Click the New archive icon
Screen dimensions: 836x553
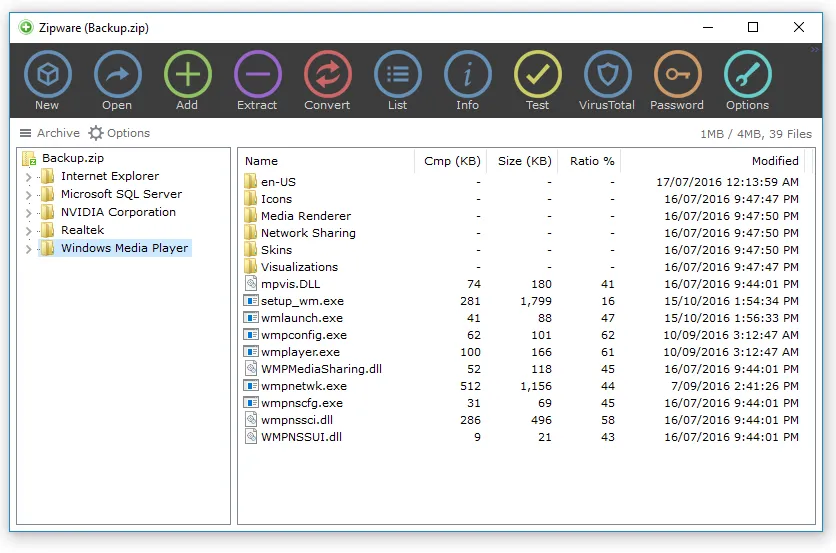[47, 75]
